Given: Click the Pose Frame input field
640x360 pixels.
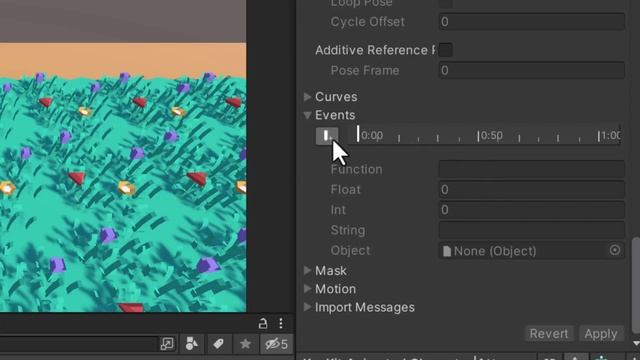Looking at the screenshot, I should point(531,70).
